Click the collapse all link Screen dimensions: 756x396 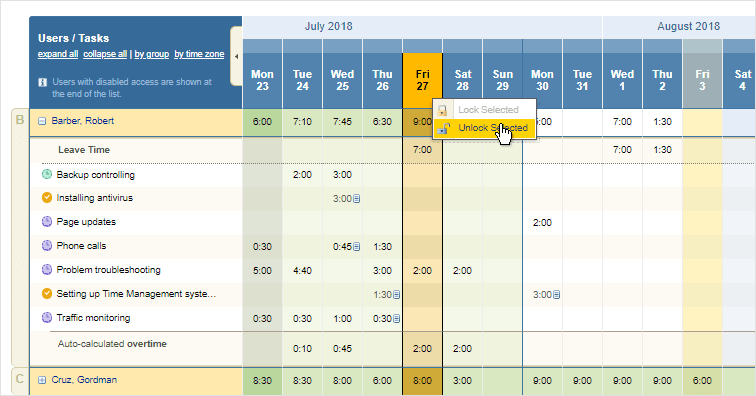click(x=105, y=54)
